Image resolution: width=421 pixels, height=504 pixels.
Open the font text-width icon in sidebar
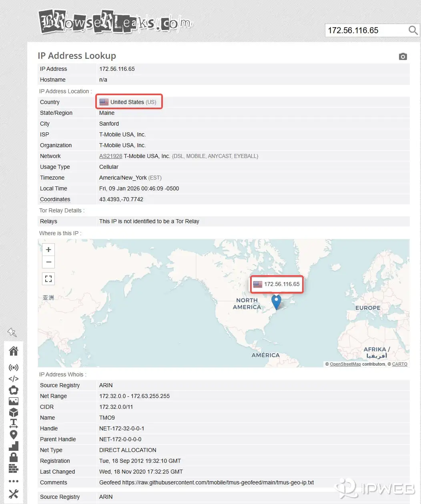coord(14,423)
